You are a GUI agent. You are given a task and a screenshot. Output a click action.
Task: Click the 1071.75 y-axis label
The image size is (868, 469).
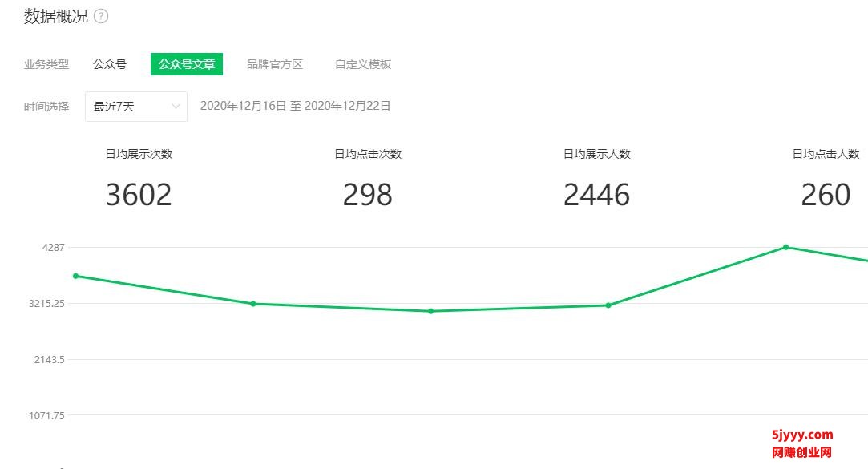(47, 415)
